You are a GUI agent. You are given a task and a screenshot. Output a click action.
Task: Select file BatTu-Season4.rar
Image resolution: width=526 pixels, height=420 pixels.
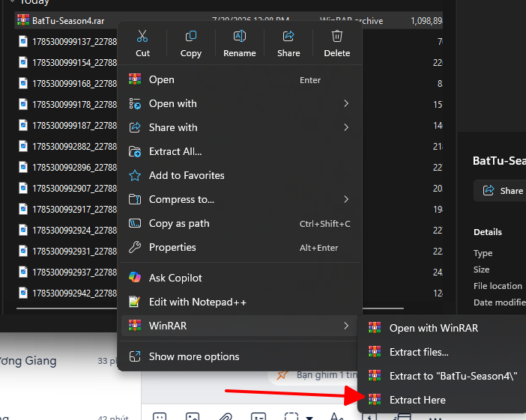(68, 21)
